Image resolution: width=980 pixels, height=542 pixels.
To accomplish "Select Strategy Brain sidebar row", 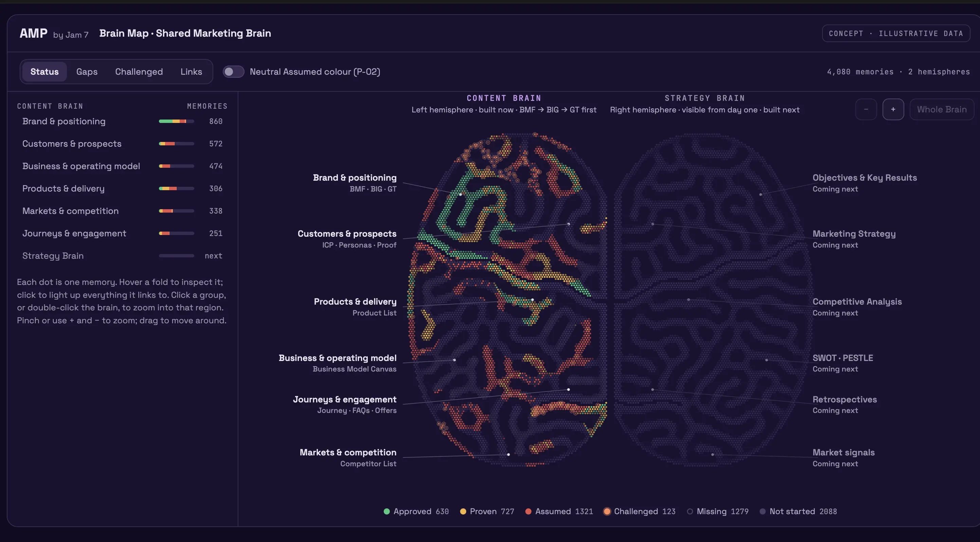I will tap(122, 256).
